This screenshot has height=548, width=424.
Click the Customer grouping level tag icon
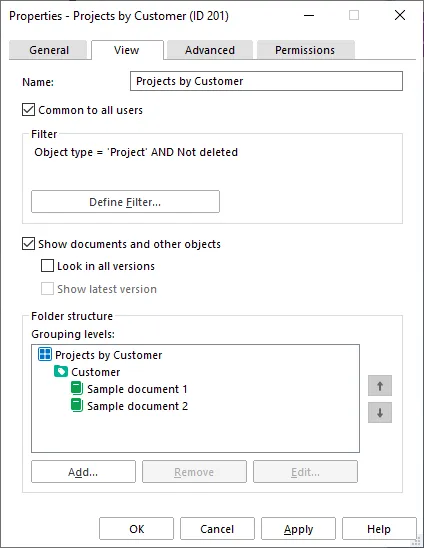[61, 372]
